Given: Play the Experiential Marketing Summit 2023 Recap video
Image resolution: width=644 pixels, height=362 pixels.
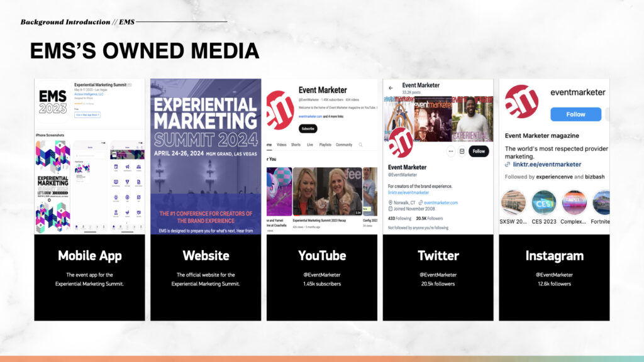Looking at the screenshot, I should click(x=327, y=192).
